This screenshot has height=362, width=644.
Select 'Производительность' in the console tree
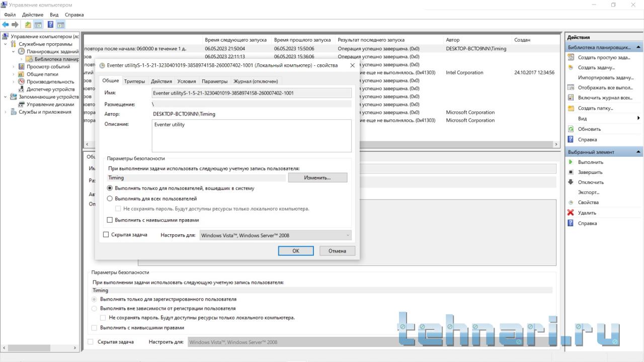tap(50, 81)
